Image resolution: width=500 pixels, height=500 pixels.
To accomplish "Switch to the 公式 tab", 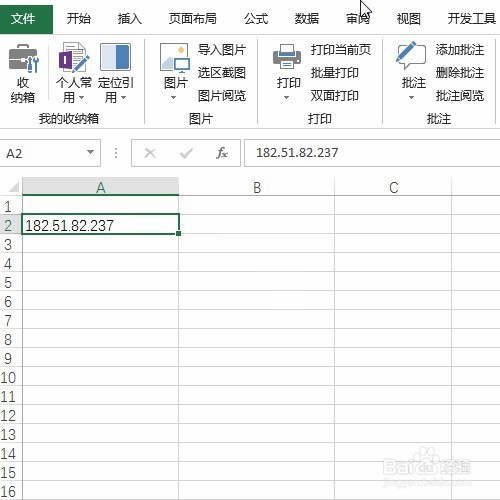I will 256,19.
